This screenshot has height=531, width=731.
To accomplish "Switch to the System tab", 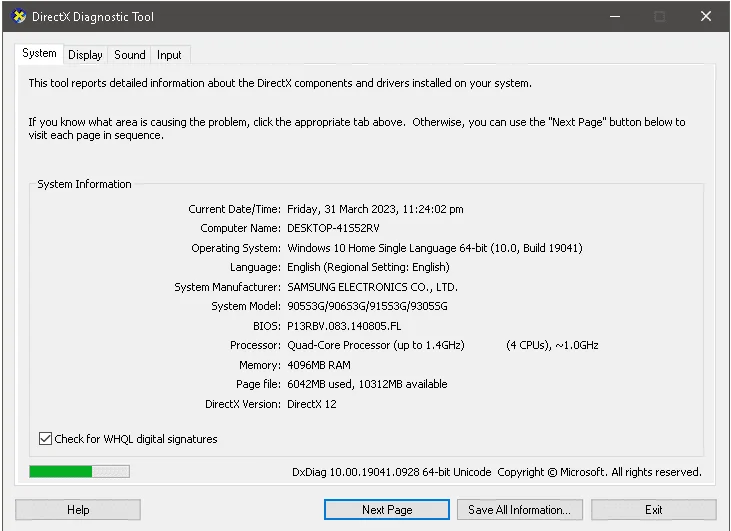I will [39, 53].
